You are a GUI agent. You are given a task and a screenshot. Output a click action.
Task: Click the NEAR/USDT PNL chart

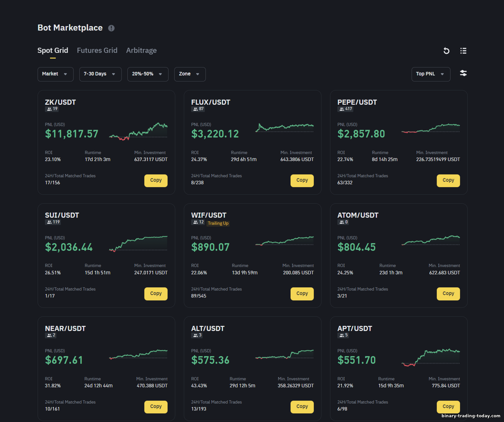point(138,355)
